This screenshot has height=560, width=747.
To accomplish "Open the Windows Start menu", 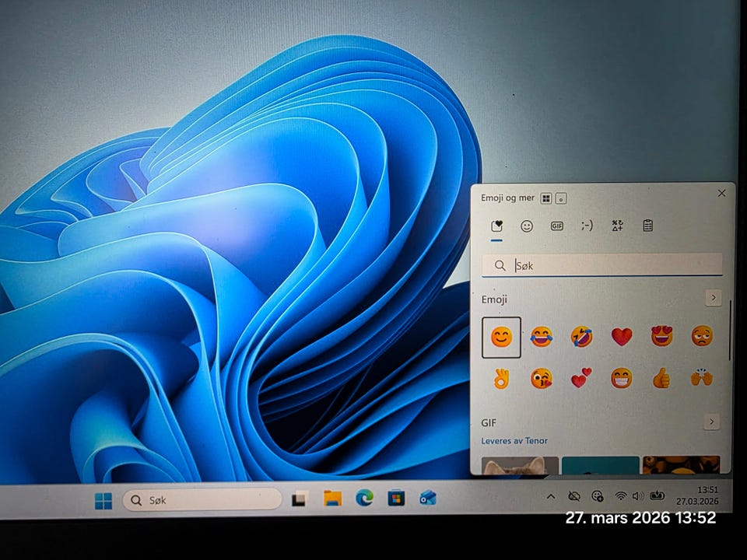I will [103, 501].
